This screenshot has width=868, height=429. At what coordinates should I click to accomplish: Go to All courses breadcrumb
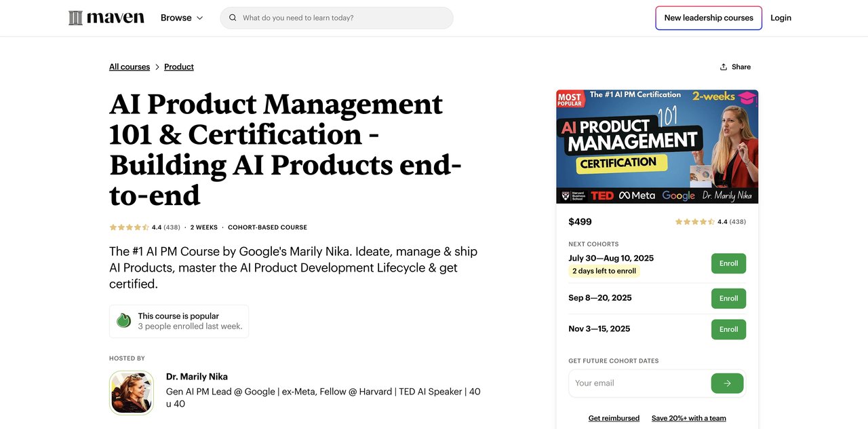click(x=130, y=67)
